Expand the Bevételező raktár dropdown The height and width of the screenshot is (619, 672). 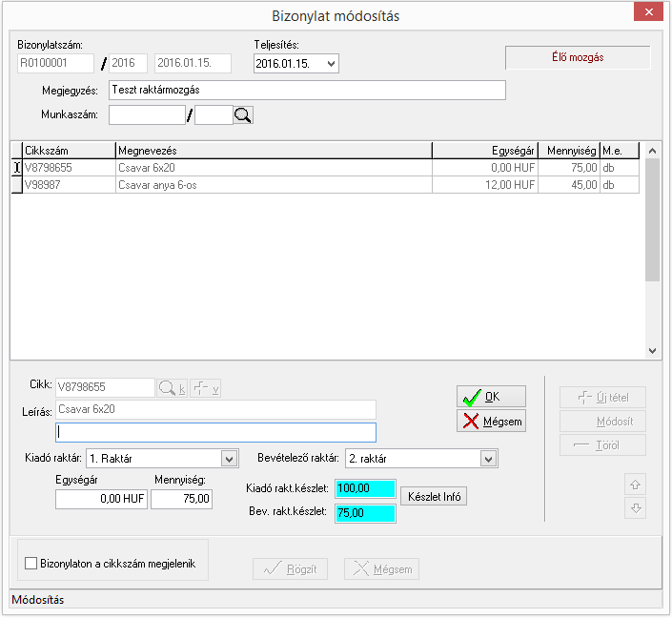pos(489,459)
